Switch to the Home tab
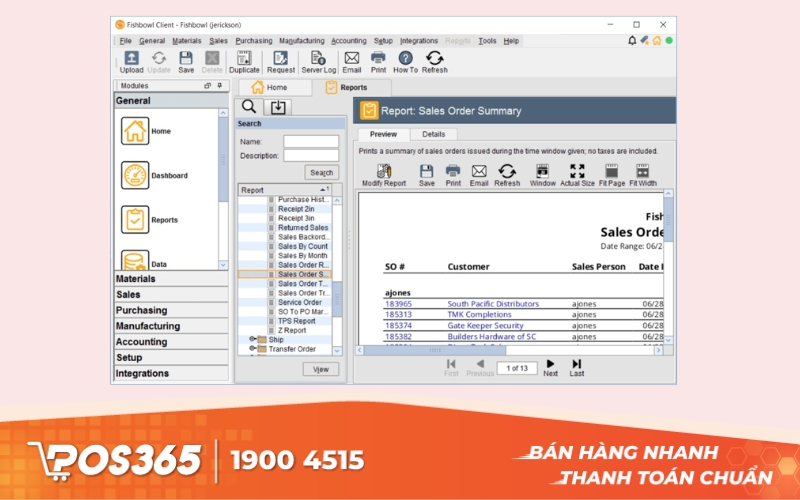The height and width of the screenshot is (500, 800). 275,87
